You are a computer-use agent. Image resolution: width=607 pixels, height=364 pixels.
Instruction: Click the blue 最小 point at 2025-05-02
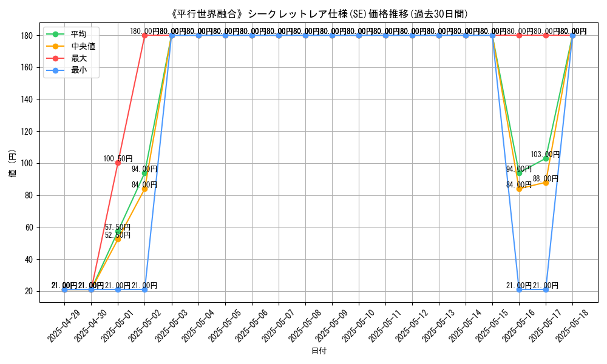coord(145,290)
